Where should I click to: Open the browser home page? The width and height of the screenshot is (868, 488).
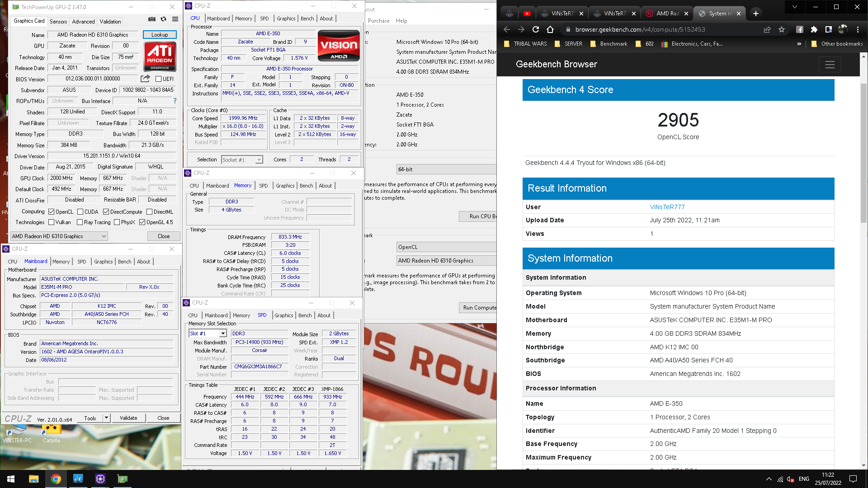pyautogui.click(x=550, y=29)
